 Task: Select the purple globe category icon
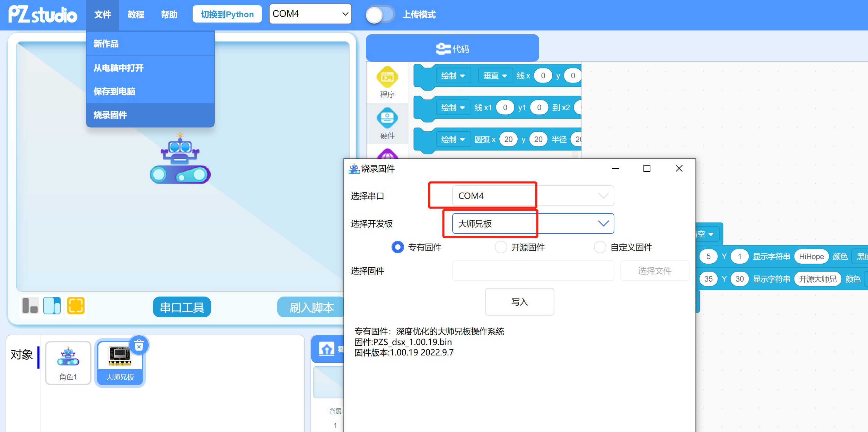(387, 154)
